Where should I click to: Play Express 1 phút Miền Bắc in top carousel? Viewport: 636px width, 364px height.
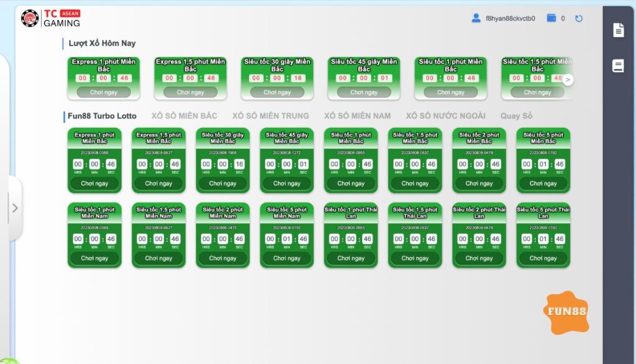click(104, 92)
